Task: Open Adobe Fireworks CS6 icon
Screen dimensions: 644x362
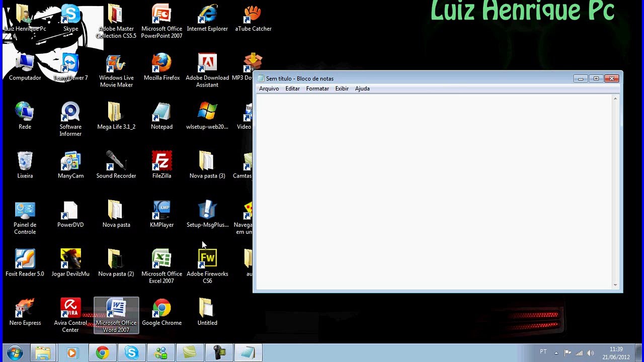Action: (207, 266)
